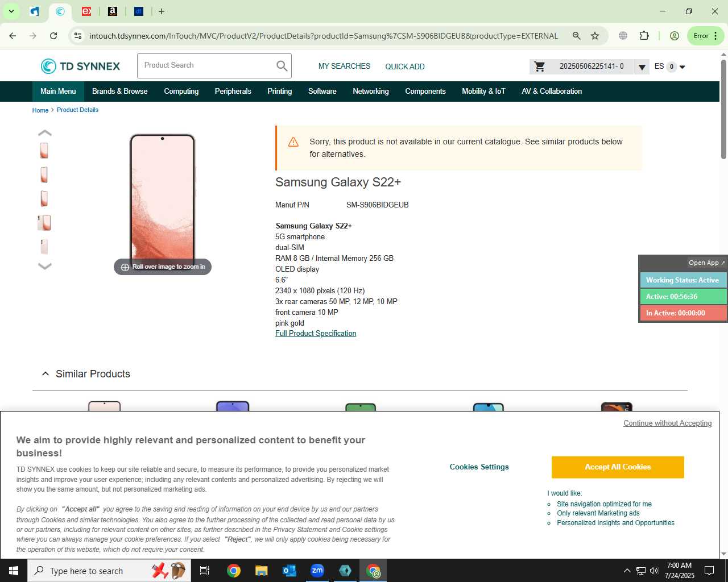The width and height of the screenshot is (728, 582).
Task: Open the Windows Start menu
Action: click(x=14, y=571)
